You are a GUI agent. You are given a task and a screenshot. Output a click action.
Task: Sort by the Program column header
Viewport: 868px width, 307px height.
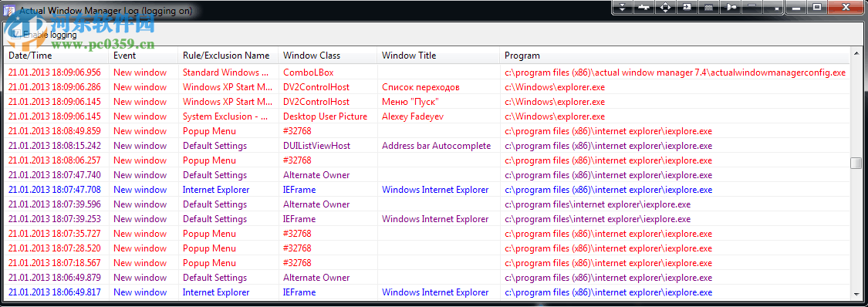coord(674,56)
